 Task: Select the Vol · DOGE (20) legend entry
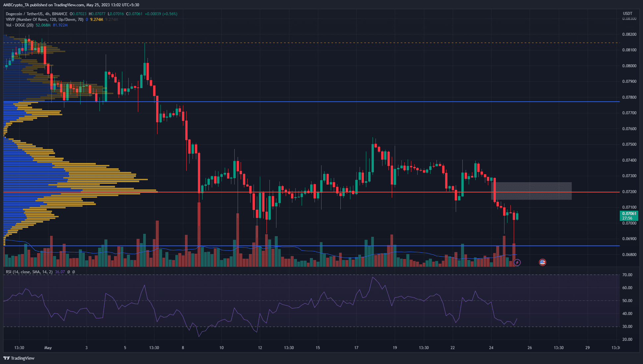coord(20,25)
